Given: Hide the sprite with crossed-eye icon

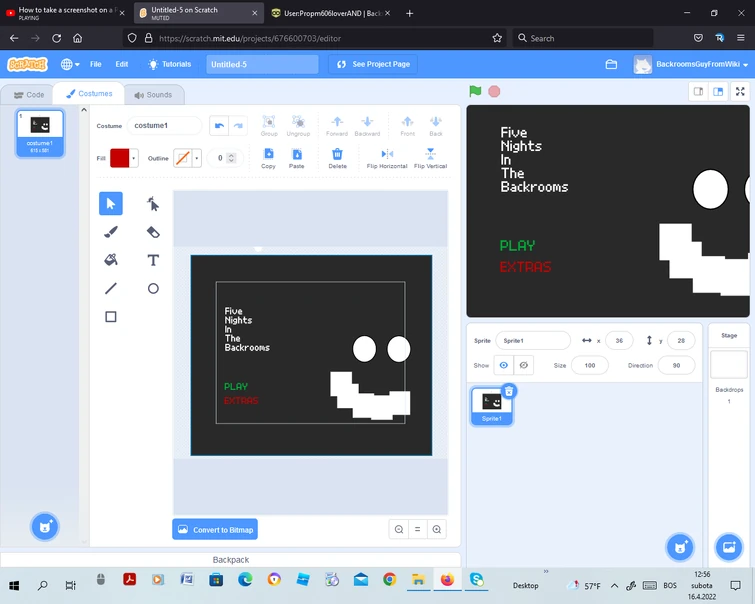Looking at the screenshot, I should tap(523, 365).
